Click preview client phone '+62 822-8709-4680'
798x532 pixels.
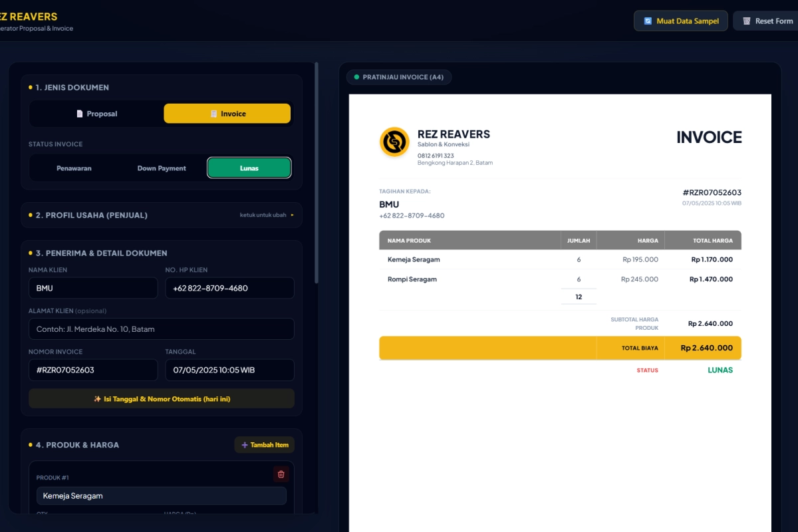[x=412, y=215]
